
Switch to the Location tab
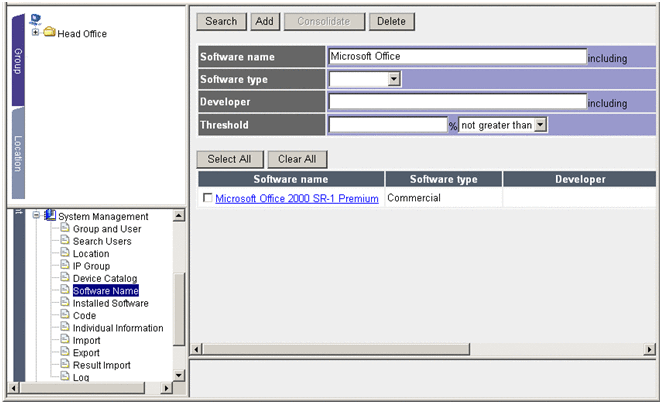tap(18, 153)
